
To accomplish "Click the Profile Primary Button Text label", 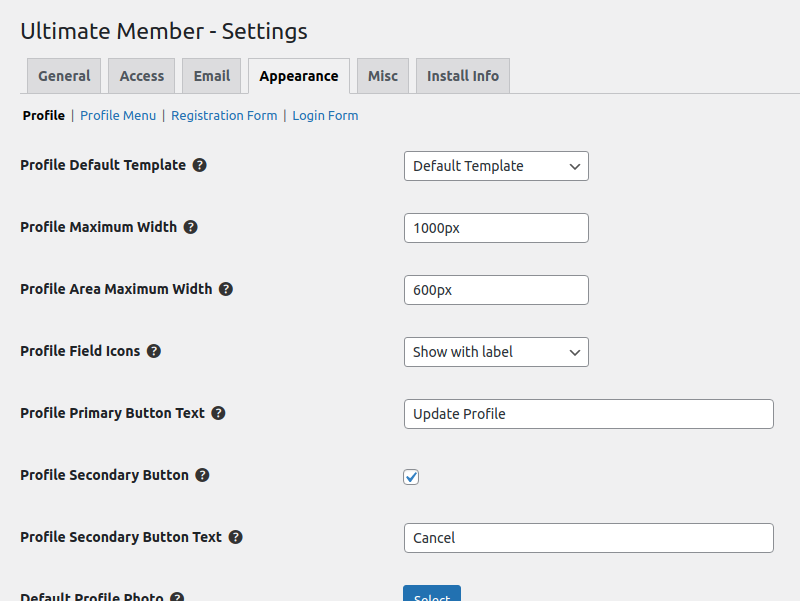I will [112, 413].
